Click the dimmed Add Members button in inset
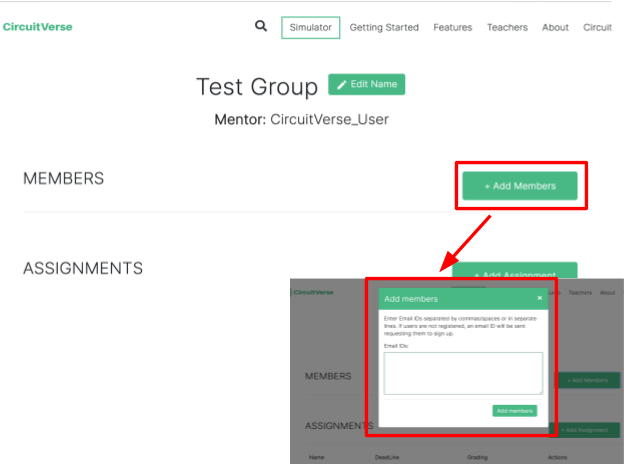The image size is (624, 464). [x=585, y=380]
